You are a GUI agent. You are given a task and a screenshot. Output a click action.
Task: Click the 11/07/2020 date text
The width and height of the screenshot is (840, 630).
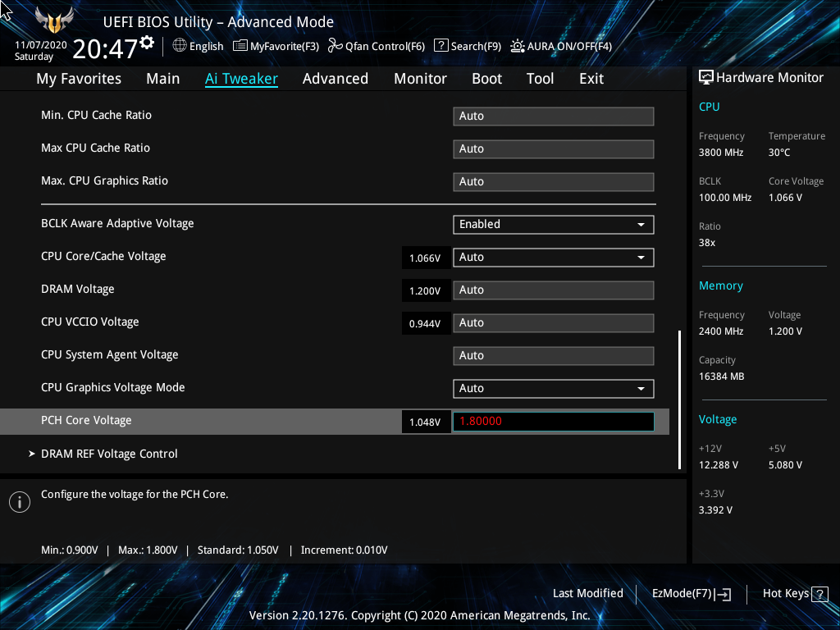coord(41,45)
